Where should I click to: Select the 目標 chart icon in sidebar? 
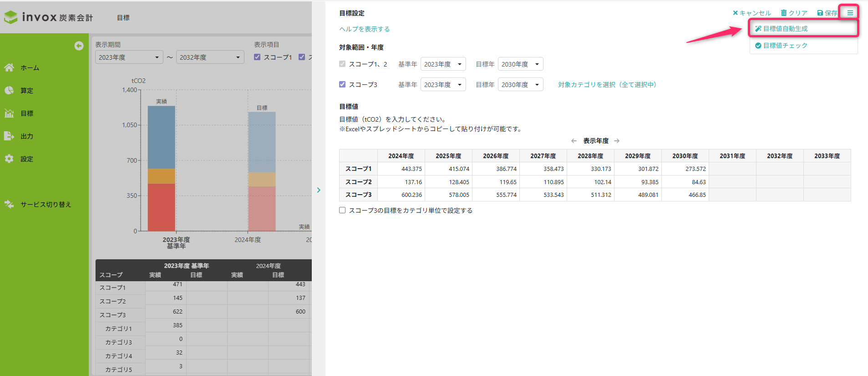coord(9,113)
